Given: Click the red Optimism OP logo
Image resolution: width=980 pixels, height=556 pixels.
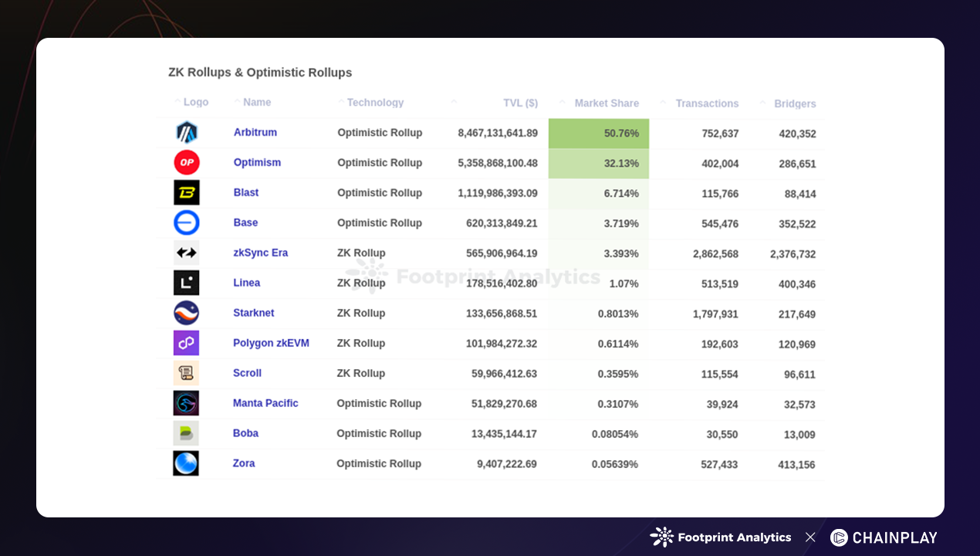Looking at the screenshot, I should [x=186, y=163].
